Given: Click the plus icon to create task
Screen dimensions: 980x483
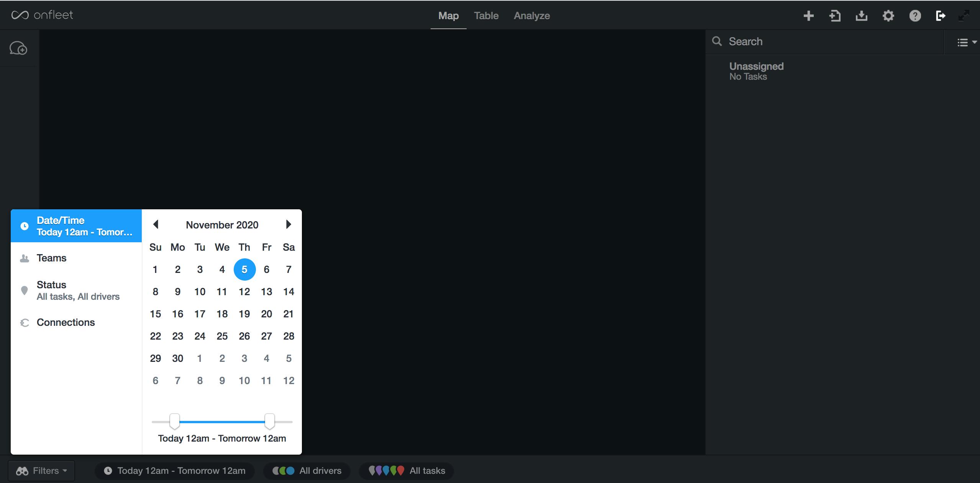Looking at the screenshot, I should coord(808,16).
